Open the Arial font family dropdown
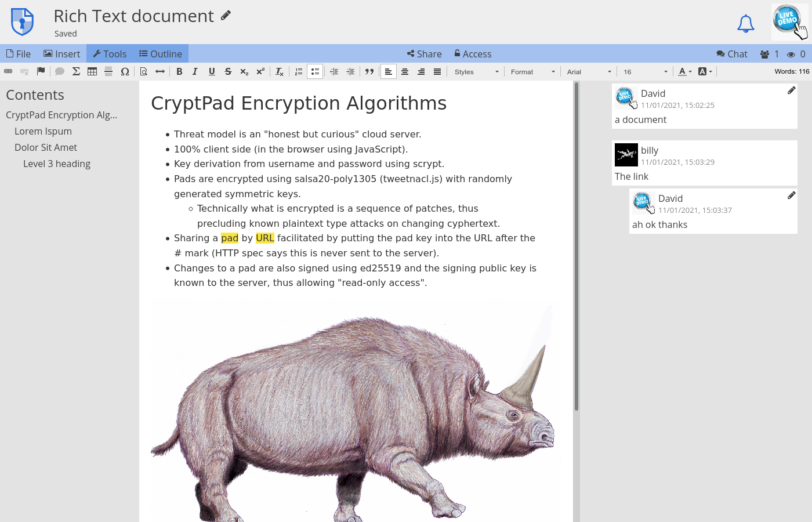The width and height of the screenshot is (812, 522). [x=589, y=71]
